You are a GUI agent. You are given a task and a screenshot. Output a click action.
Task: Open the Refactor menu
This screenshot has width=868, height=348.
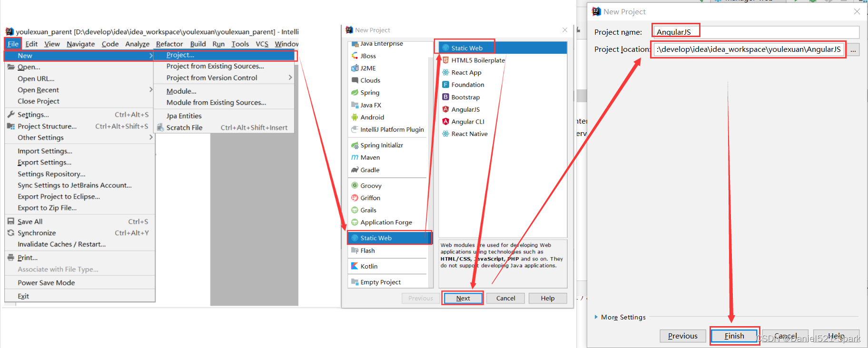(x=169, y=44)
